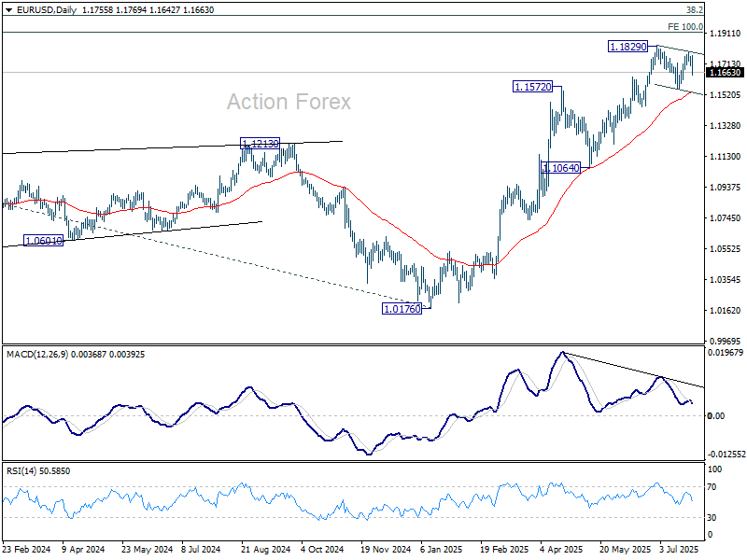Click the 19 Nov 2024 date label
747x560 pixels.
click(x=386, y=549)
